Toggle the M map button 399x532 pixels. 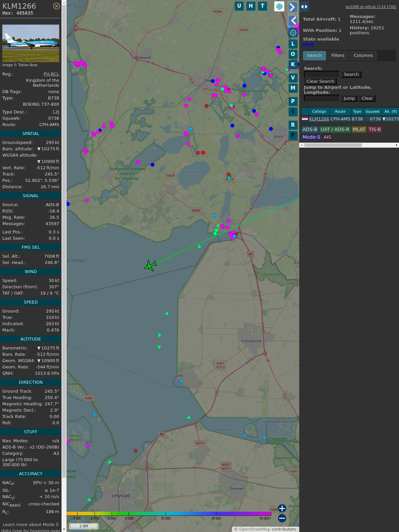click(x=293, y=88)
